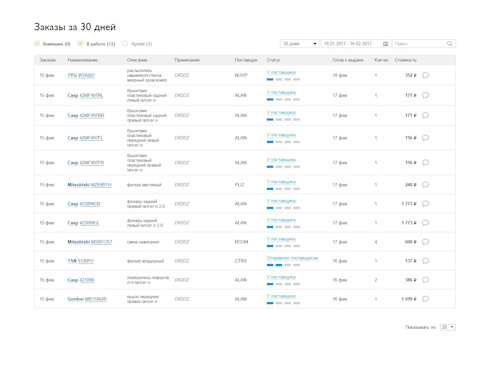This screenshot has height=374, width=480.
Task: Click the Примечание column header
Action: (x=187, y=60)
